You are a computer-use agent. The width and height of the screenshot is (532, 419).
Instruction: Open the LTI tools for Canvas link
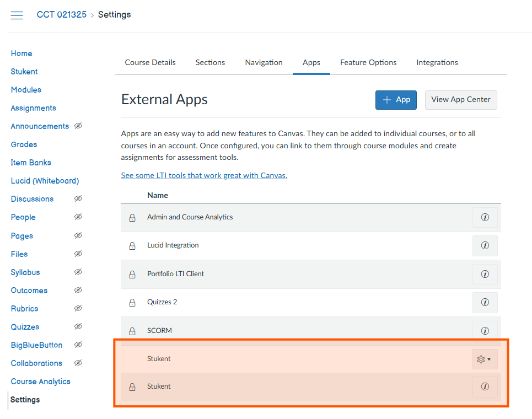click(x=204, y=175)
